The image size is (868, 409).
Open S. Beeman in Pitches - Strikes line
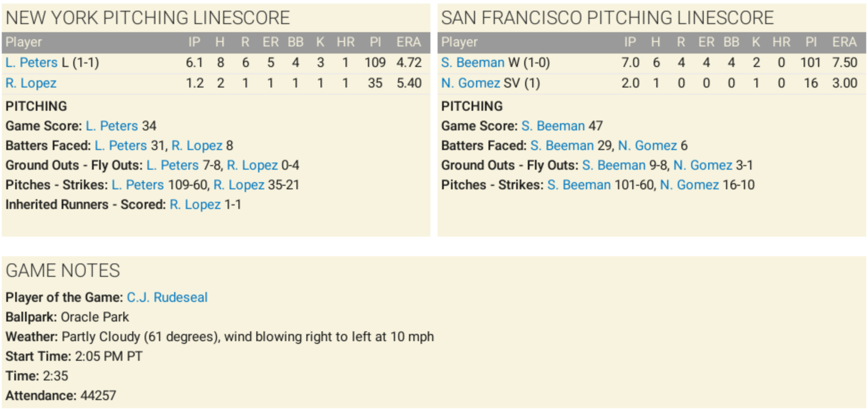click(x=579, y=185)
